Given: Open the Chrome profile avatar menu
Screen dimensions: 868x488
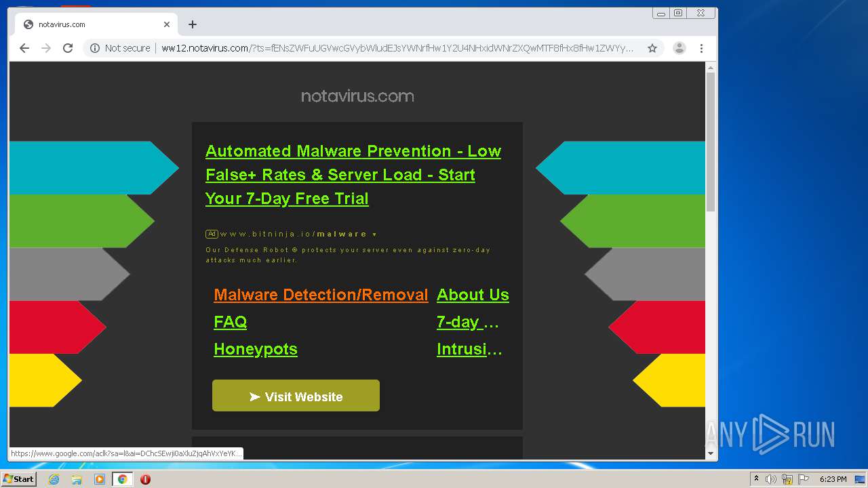Looking at the screenshot, I should tap(679, 48).
